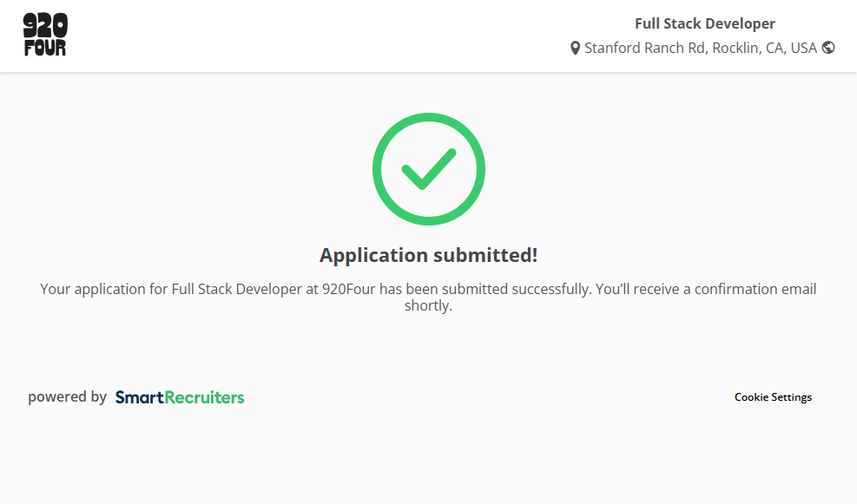Open Cookie Settings
The height and width of the screenshot is (504, 857).
773,397
